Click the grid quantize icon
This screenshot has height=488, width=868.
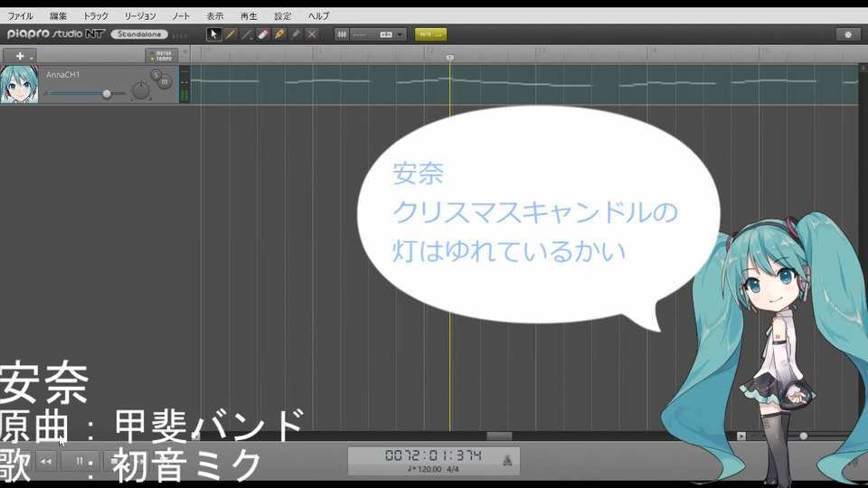point(342,34)
